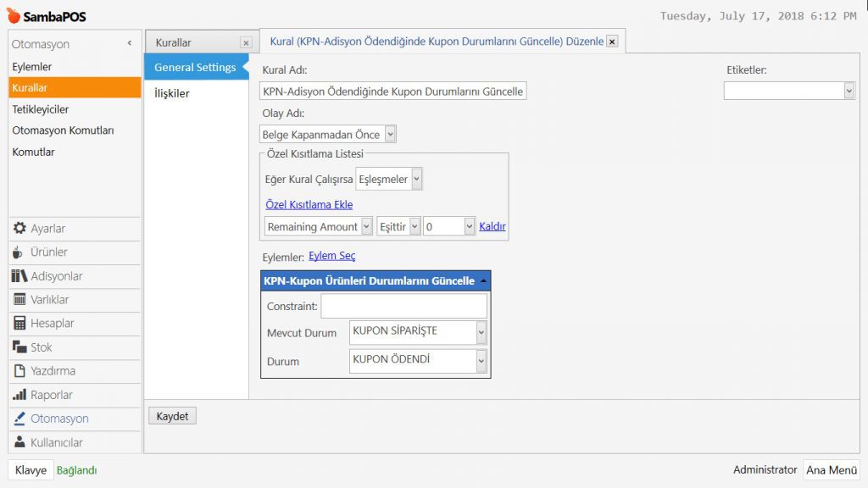868x488 pixels.
Task: Open Kullanıcılar via the person icon
Action: (x=19, y=442)
